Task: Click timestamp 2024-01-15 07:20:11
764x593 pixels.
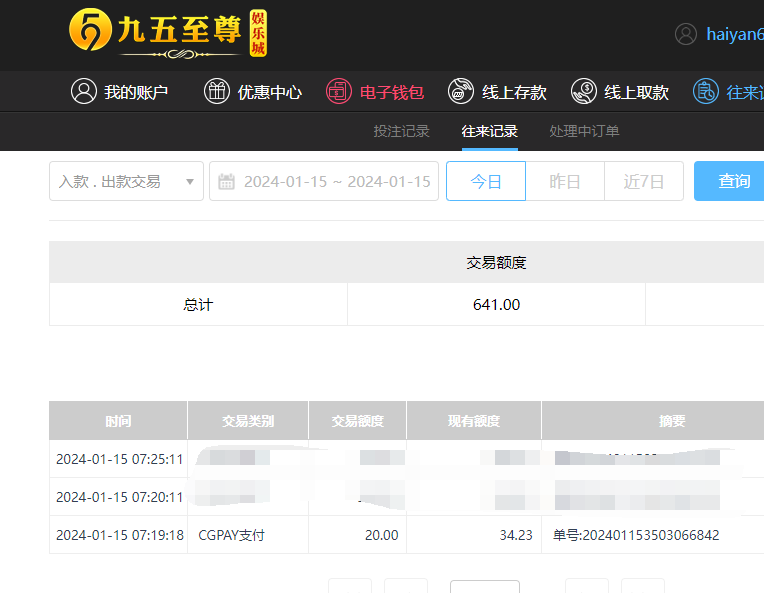Action: pos(119,497)
